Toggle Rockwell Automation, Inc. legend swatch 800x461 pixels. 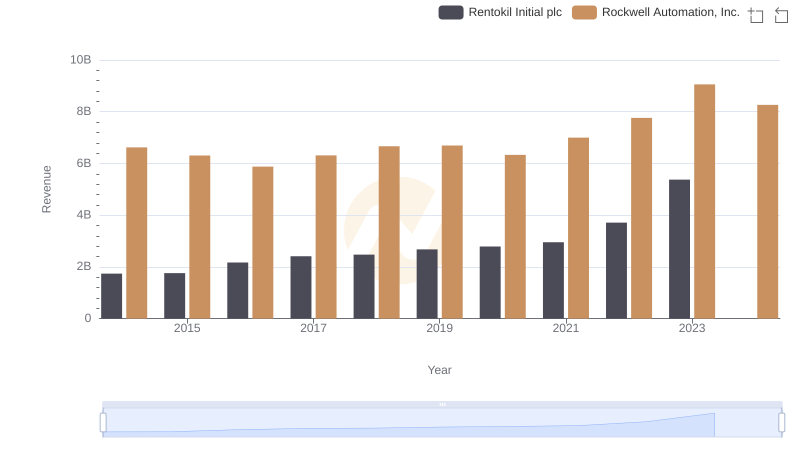(x=584, y=12)
